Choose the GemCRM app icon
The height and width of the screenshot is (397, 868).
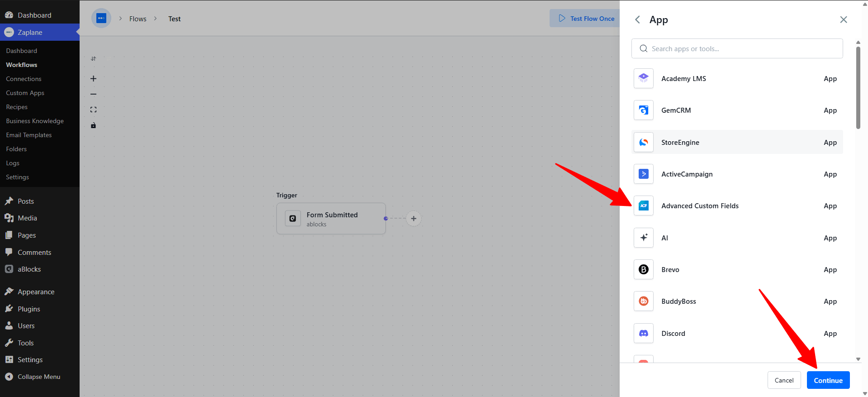(644, 110)
